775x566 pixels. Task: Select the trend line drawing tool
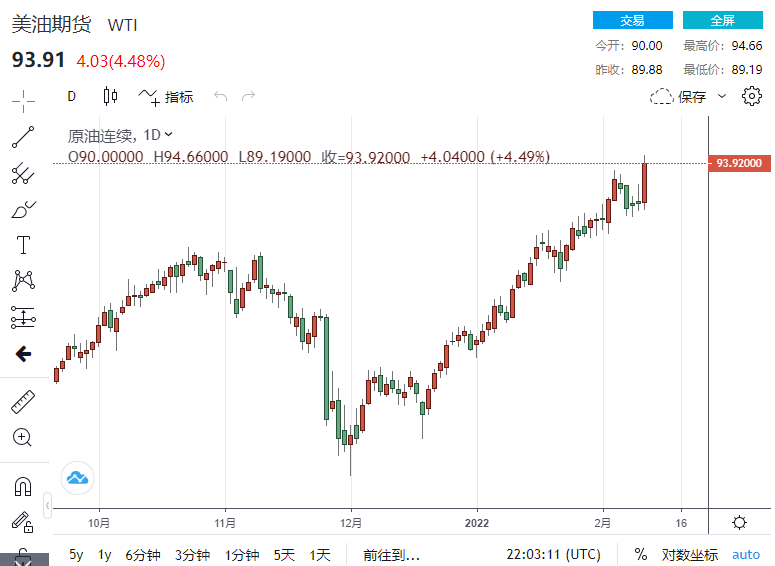[x=22, y=136]
